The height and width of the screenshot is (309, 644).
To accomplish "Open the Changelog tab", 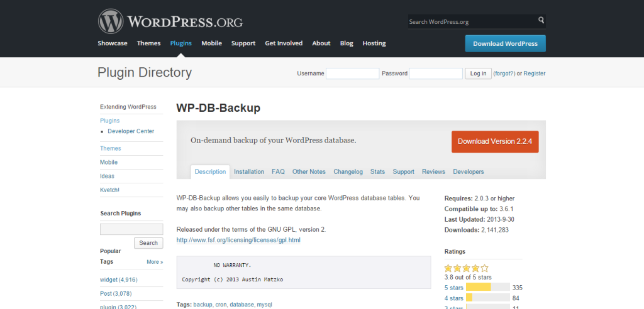I will click(348, 172).
